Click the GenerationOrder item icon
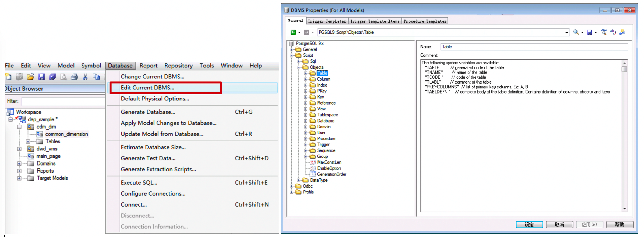This screenshot has width=644, height=237. pos(313,174)
